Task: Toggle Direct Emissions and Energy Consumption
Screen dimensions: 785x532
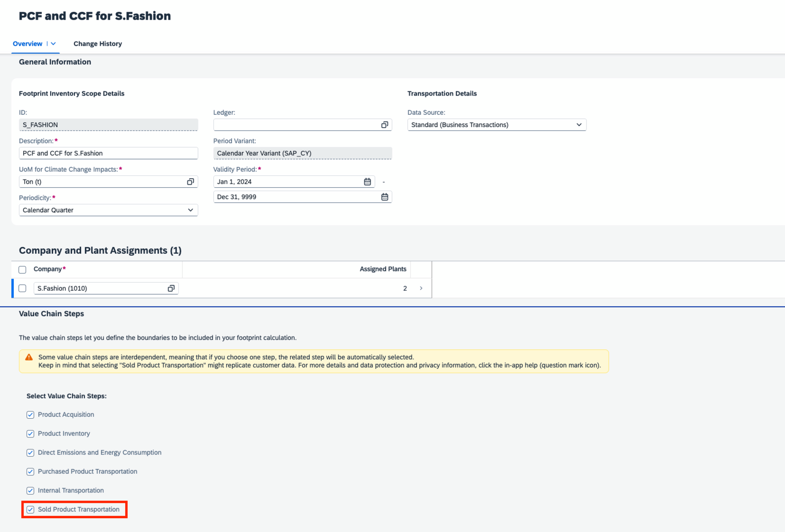Action: [31, 453]
